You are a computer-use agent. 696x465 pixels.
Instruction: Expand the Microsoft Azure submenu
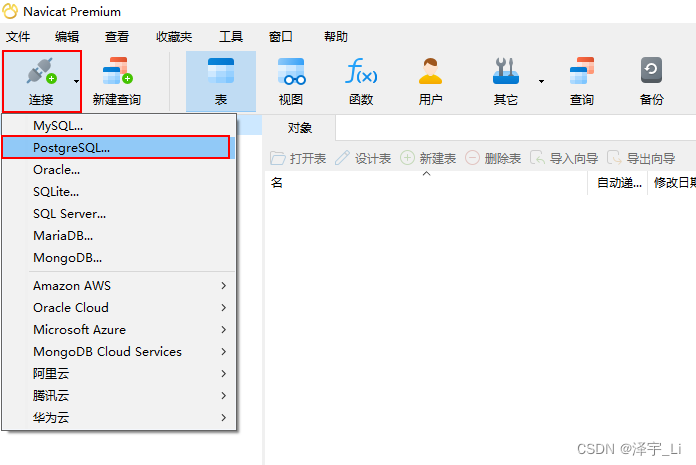pyautogui.click(x=119, y=330)
